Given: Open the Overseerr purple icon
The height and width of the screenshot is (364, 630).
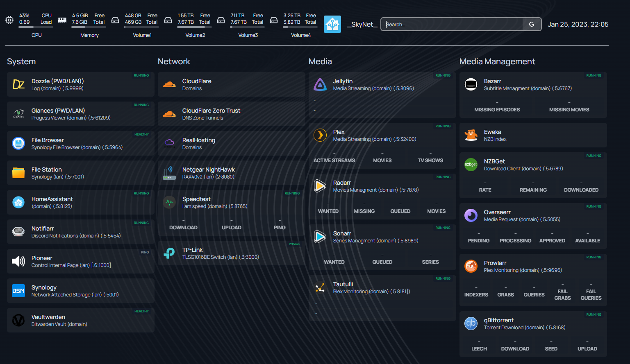Looking at the screenshot, I should [471, 215].
